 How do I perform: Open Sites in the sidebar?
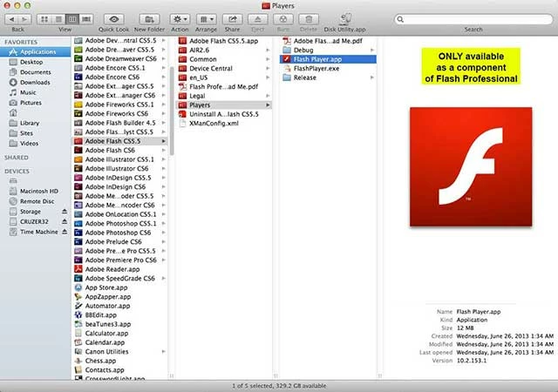[x=26, y=133]
